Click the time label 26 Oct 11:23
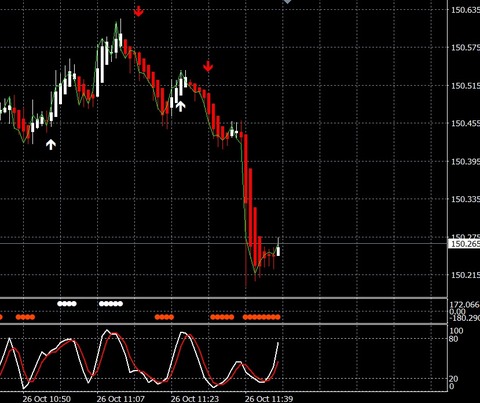This screenshot has height=403, width=480. pos(195,399)
